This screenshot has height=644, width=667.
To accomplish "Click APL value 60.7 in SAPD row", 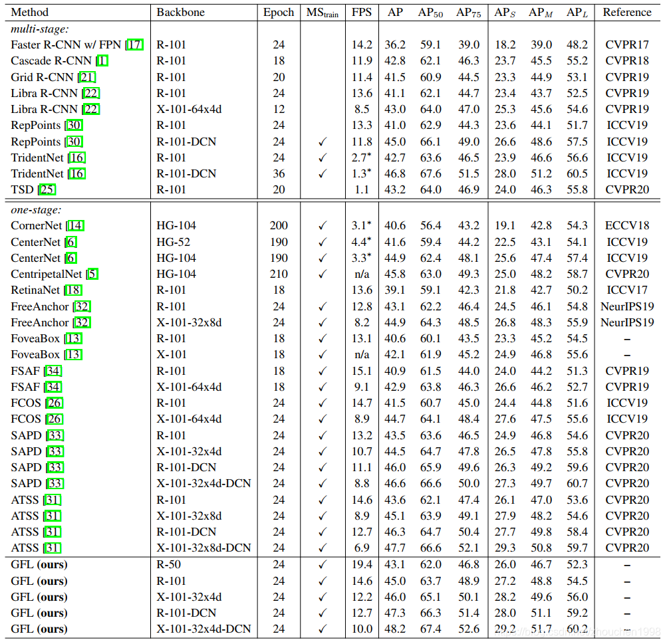I will (577, 483).
